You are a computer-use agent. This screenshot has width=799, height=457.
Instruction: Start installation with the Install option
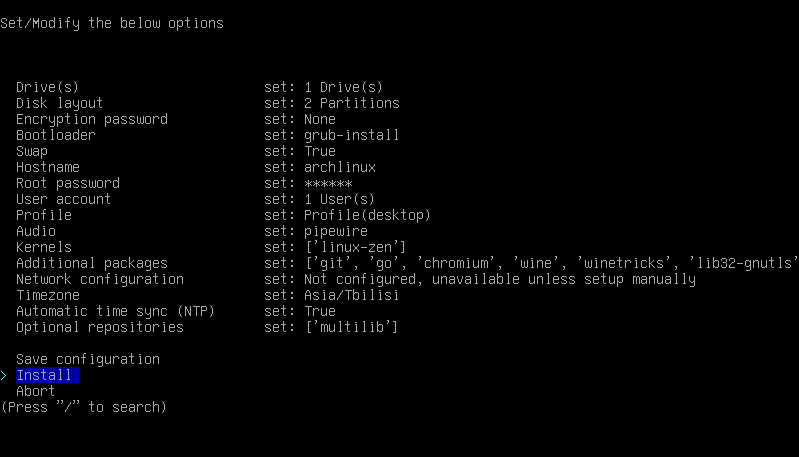point(44,375)
